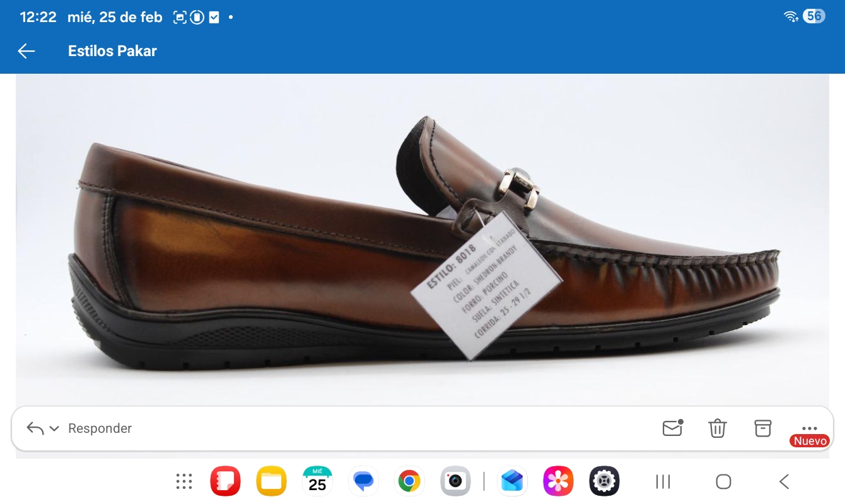Tap the reply arrow icon
Screen dimensions: 845x504
[35, 428]
